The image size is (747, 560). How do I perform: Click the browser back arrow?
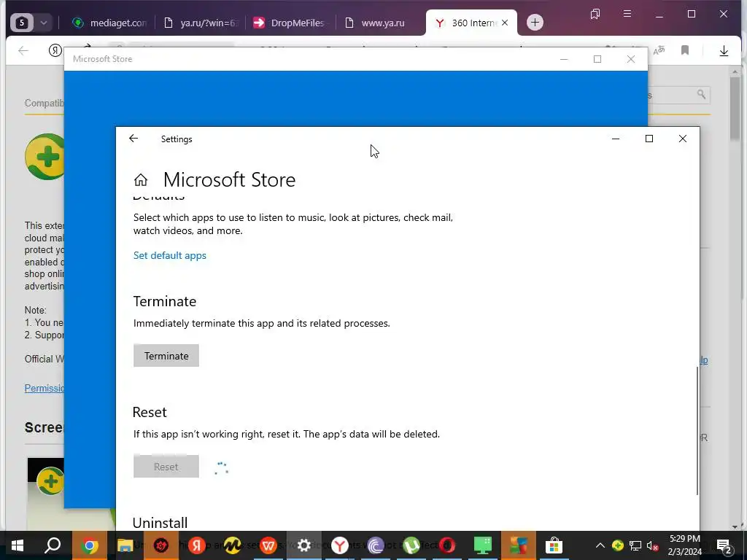(x=23, y=50)
